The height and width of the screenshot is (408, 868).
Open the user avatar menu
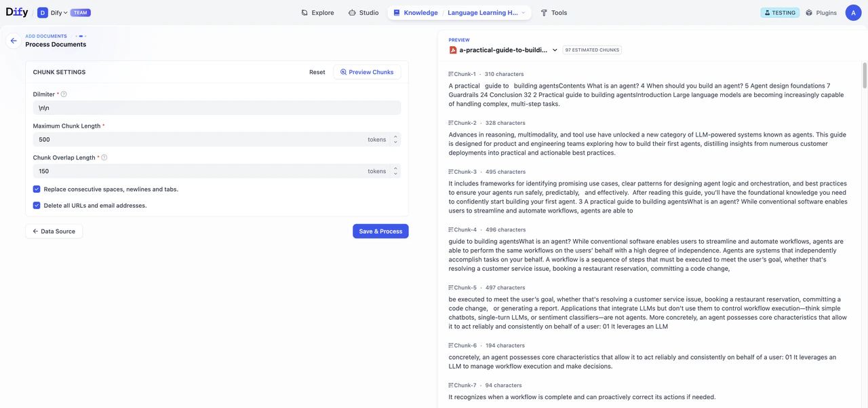pos(853,12)
